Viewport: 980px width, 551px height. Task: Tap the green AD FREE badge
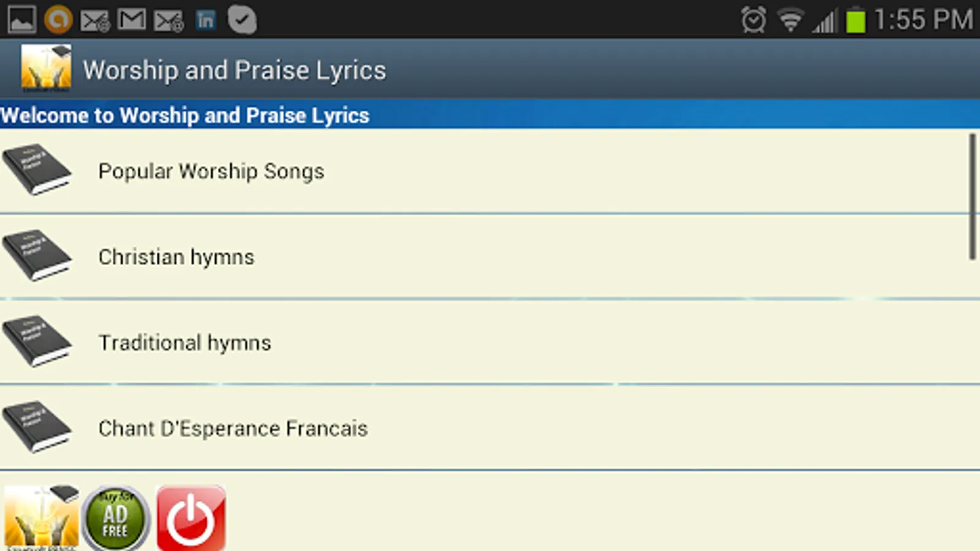[x=116, y=518]
